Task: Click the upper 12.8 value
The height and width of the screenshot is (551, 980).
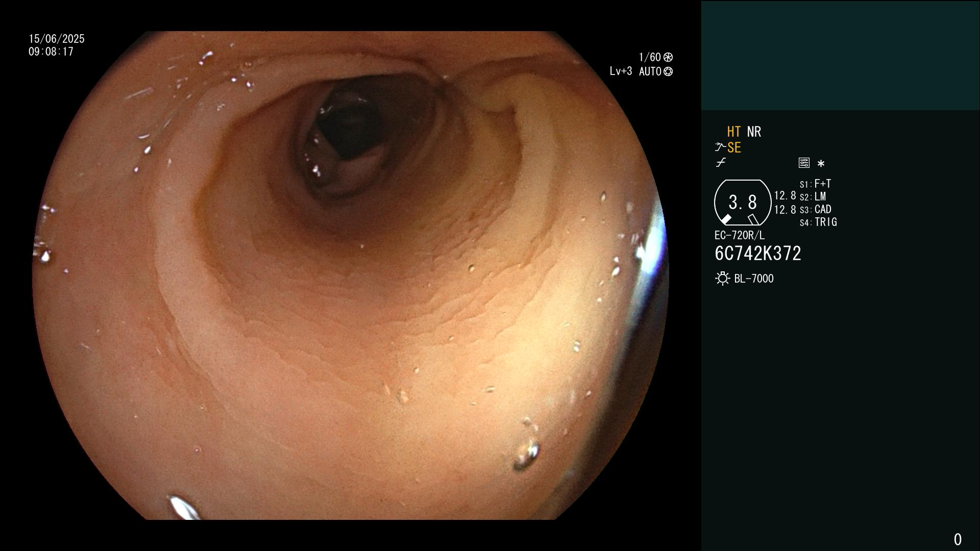Action: click(x=785, y=195)
